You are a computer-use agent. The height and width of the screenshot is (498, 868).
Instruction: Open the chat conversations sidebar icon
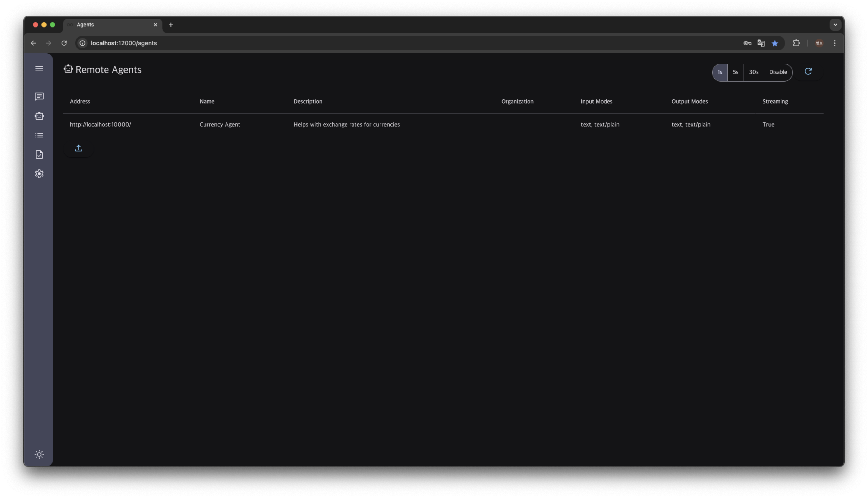click(39, 96)
